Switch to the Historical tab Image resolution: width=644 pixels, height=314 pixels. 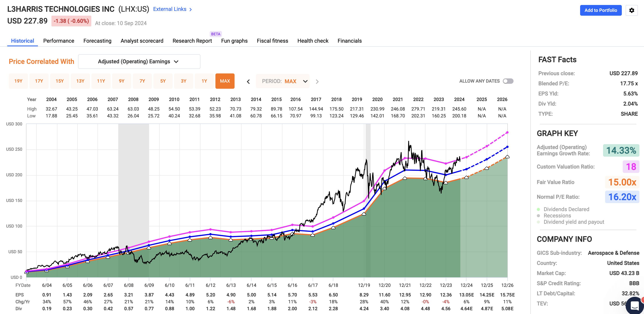coord(23,41)
